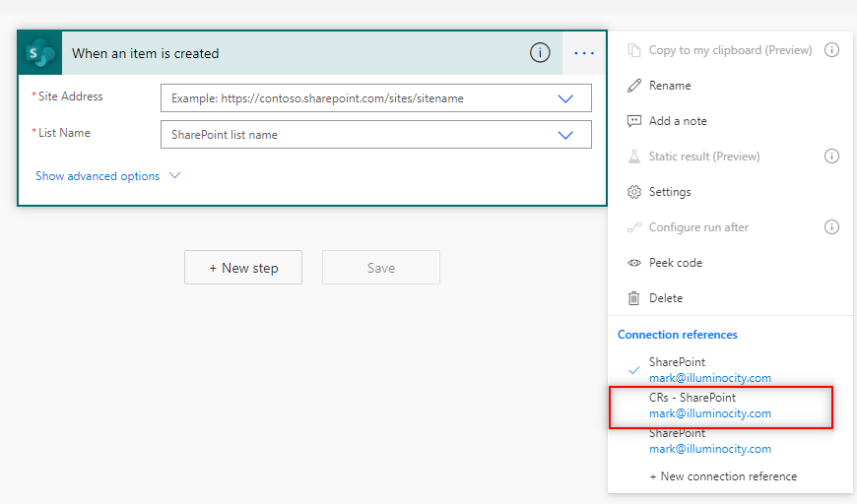Image resolution: width=857 pixels, height=504 pixels.
Task: Choose the CRs - SharePoint connection reference
Action: (x=709, y=406)
